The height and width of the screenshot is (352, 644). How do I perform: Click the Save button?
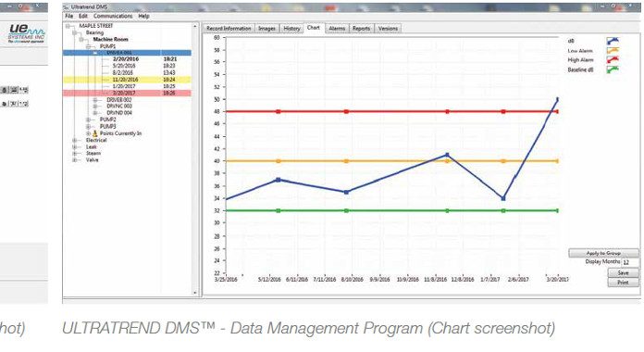click(x=623, y=273)
